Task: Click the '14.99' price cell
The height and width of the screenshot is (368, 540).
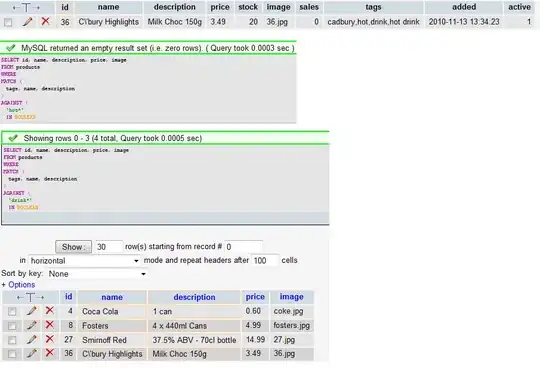Action: click(x=255, y=339)
